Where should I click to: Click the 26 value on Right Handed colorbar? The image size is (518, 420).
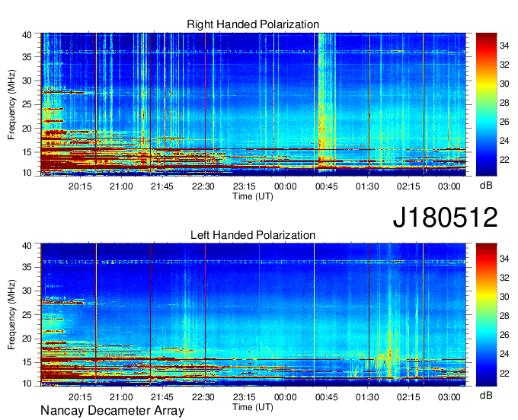[x=504, y=122]
